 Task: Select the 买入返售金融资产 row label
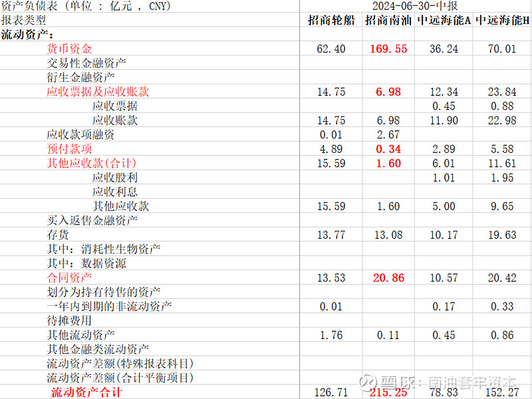tap(92, 221)
